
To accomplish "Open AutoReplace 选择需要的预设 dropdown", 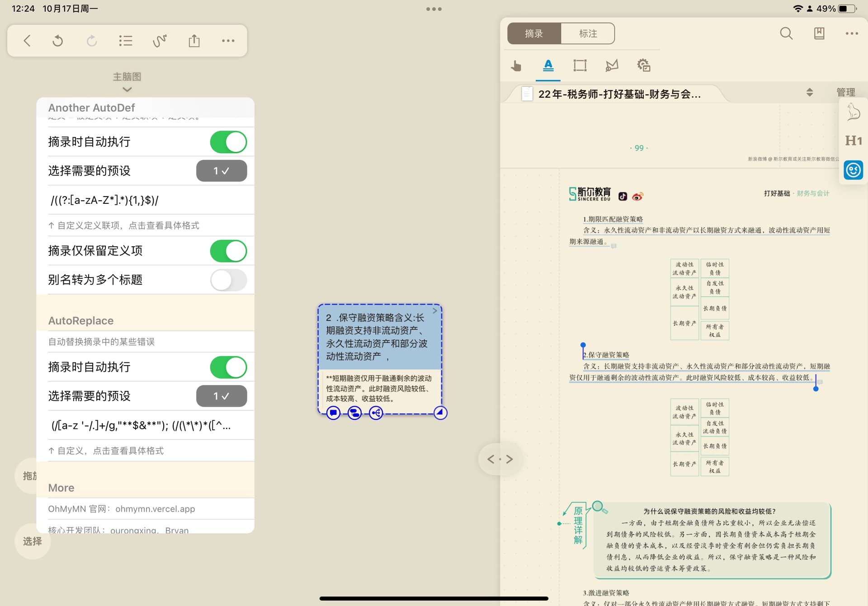I will point(222,396).
